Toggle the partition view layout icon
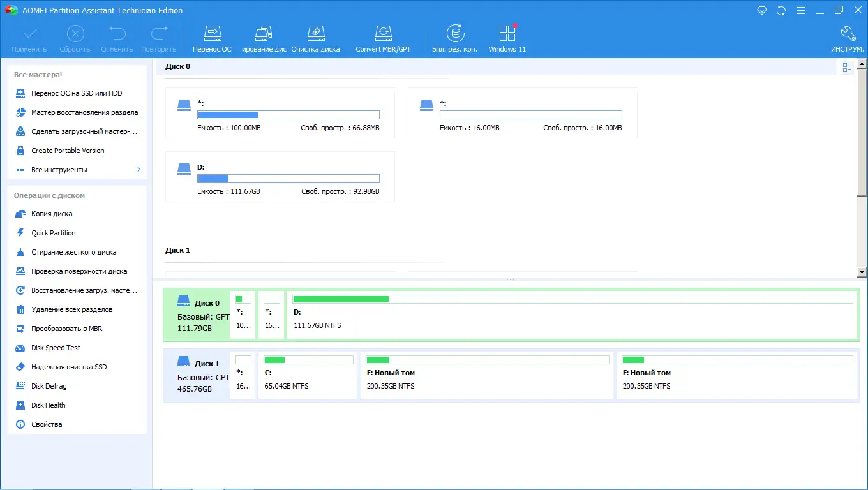 coord(848,68)
